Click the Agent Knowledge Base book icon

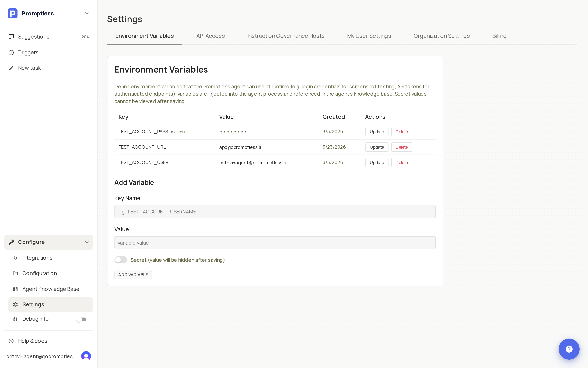coord(15,289)
